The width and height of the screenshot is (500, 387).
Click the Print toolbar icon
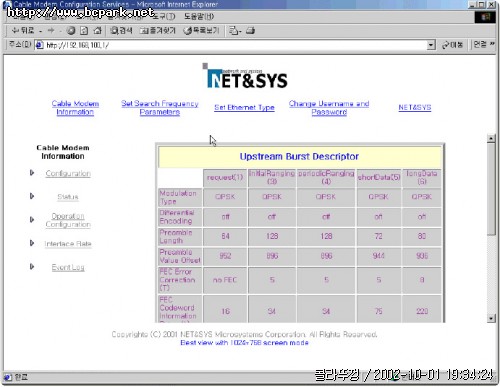pyautogui.click(x=251, y=31)
